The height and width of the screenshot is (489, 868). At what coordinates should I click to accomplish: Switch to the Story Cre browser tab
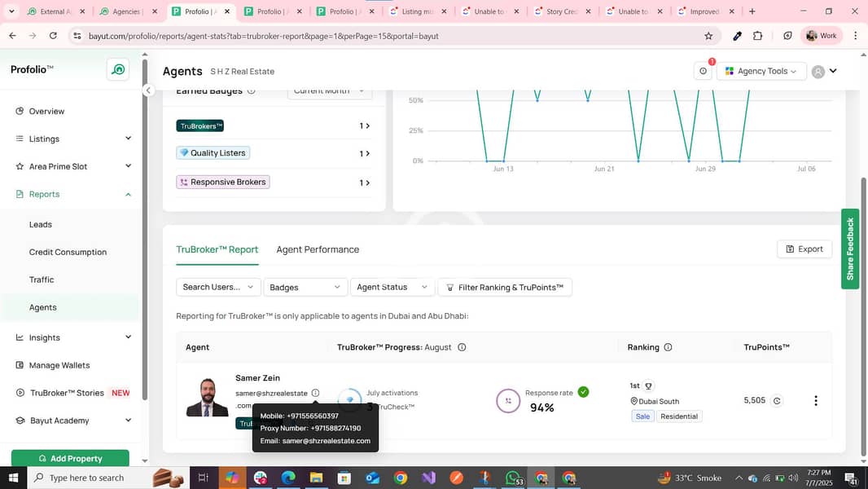coord(562,11)
